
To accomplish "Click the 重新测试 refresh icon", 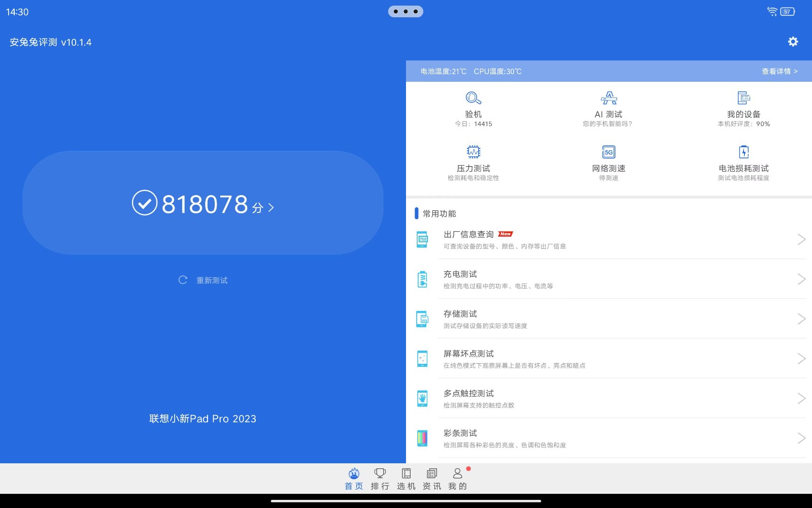I will pyautogui.click(x=183, y=280).
